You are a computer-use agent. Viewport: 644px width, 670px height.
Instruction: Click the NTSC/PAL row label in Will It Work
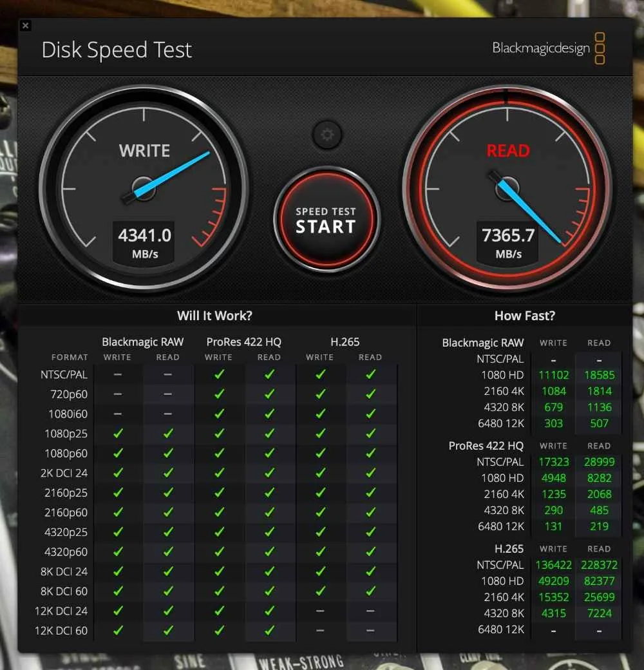pos(64,375)
